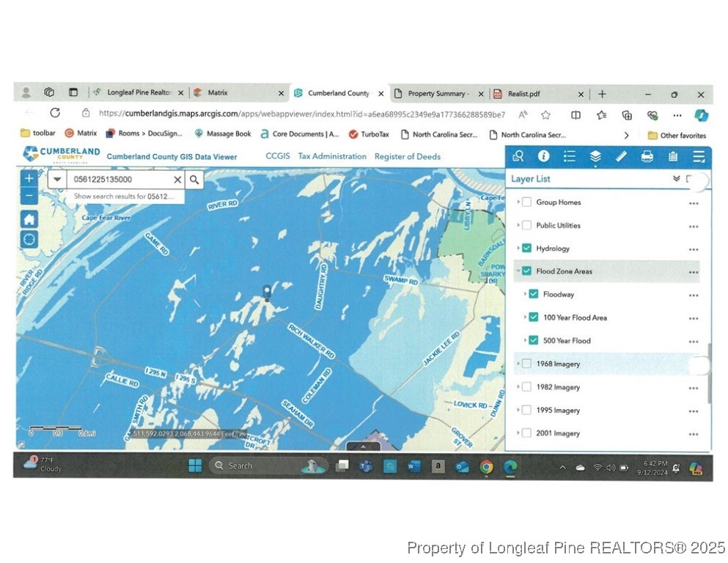
Task: Collapse the Flood Zone Areas group
Action: [518, 271]
